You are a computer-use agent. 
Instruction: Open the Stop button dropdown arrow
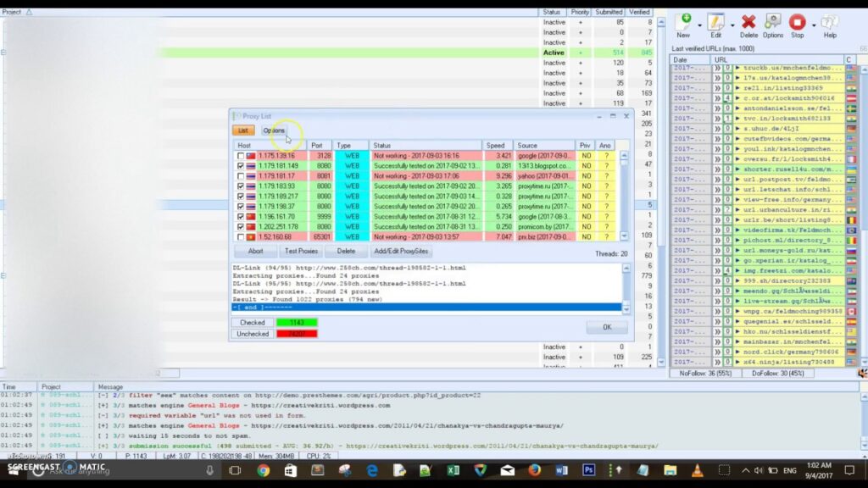pos(813,25)
